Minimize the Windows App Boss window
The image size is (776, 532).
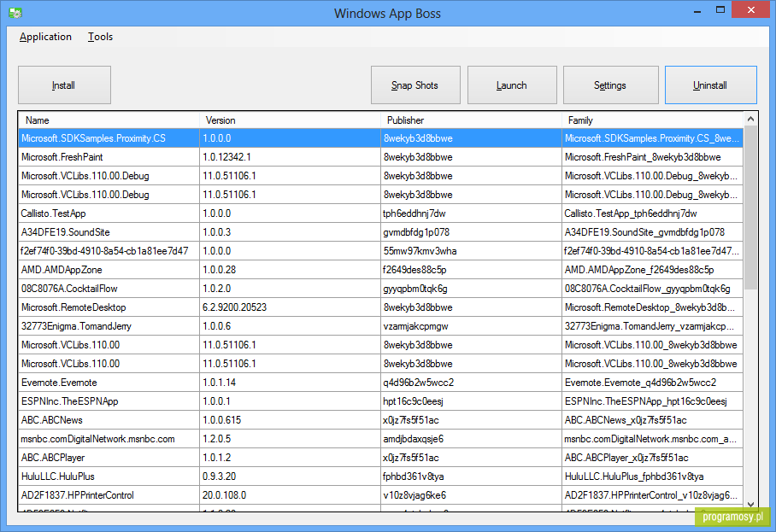click(x=698, y=10)
